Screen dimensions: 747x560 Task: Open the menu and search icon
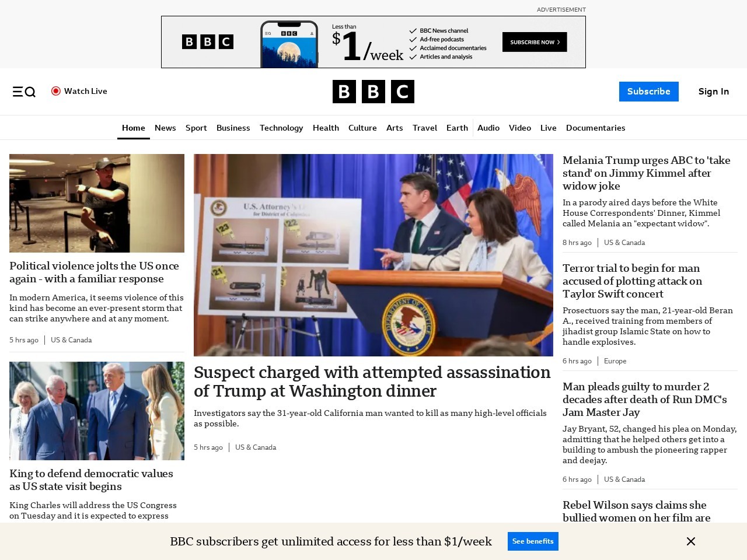24,92
